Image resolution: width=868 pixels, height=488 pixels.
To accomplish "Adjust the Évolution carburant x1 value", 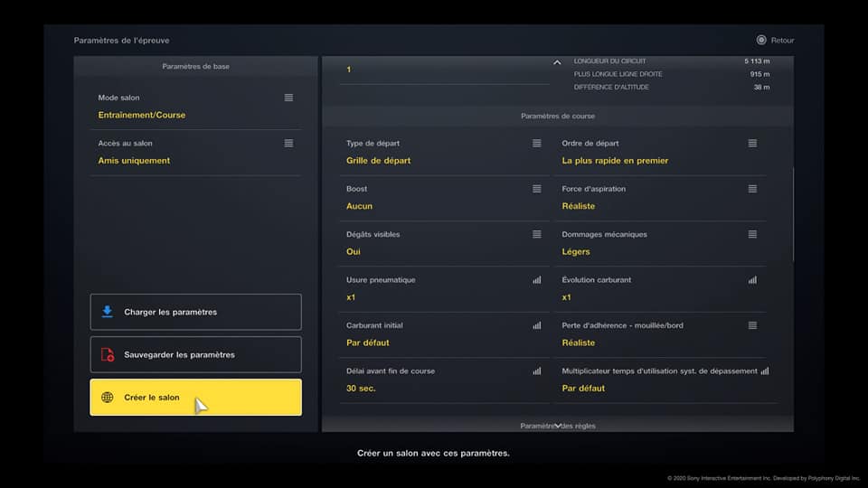I will pos(566,297).
